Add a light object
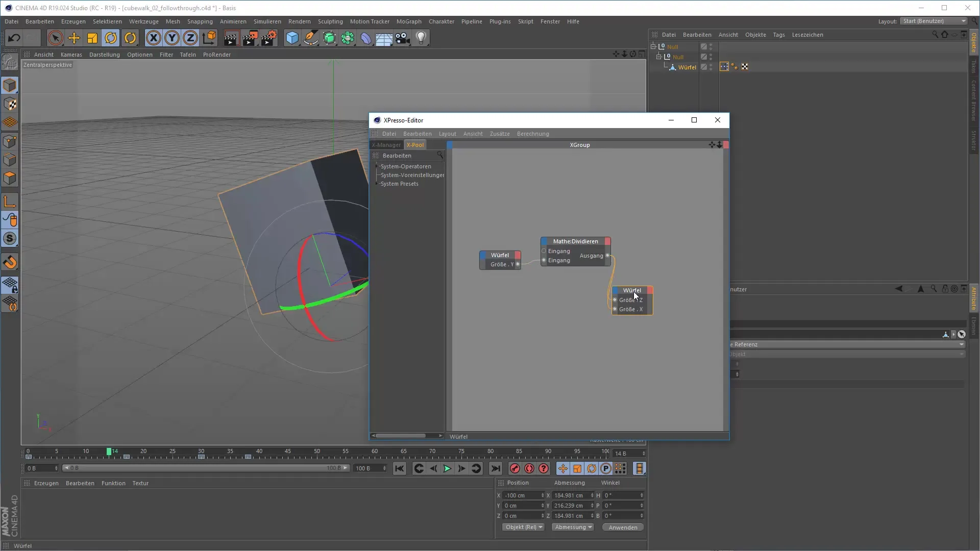The width and height of the screenshot is (980, 551). click(x=421, y=38)
